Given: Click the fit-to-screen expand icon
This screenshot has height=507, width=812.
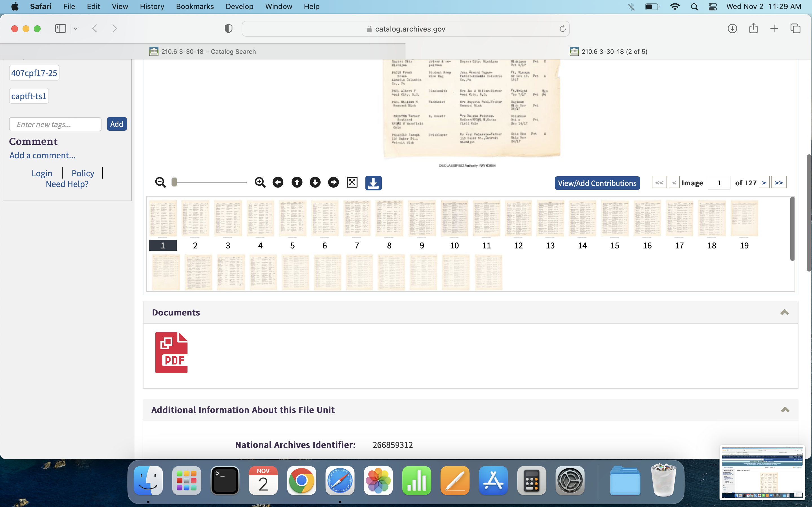Looking at the screenshot, I should (352, 183).
